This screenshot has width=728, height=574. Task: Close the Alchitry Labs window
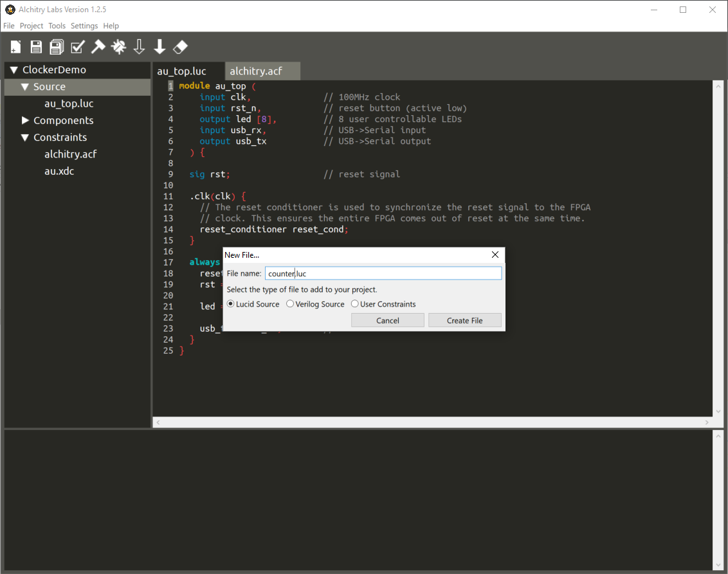click(712, 10)
